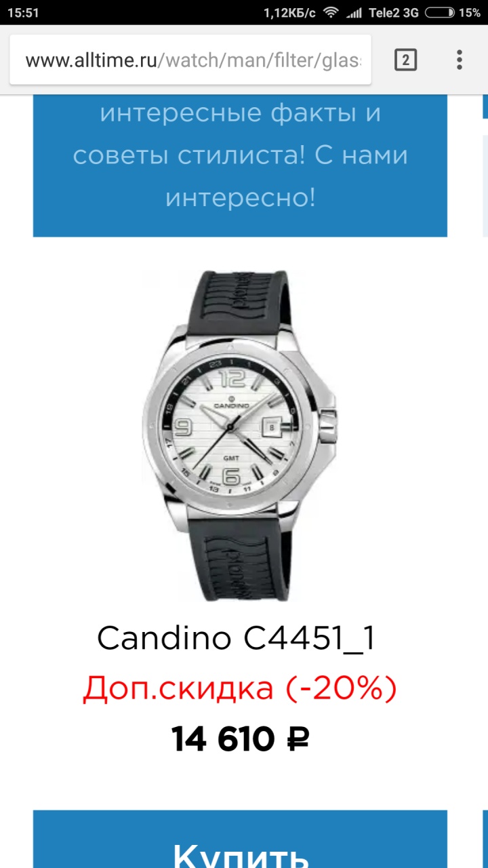Tap the Wi-Fi status icon
Image resolution: width=488 pixels, height=868 pixels.
click(330, 12)
